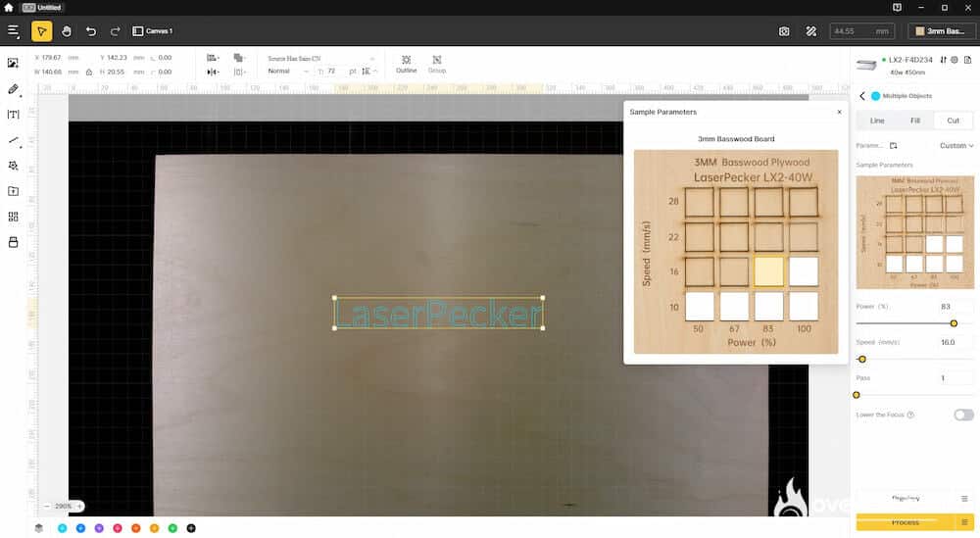Open sample parameters thumbnail in right panel
Image resolution: width=980 pixels, height=538 pixels.
(x=915, y=232)
